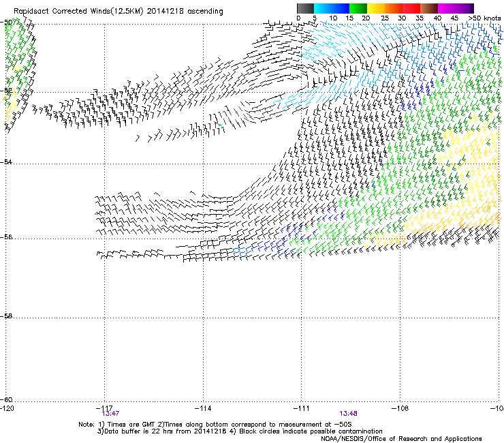Click the latitude label '-54'
The image size is (504, 443).
pyautogui.click(x=6, y=162)
